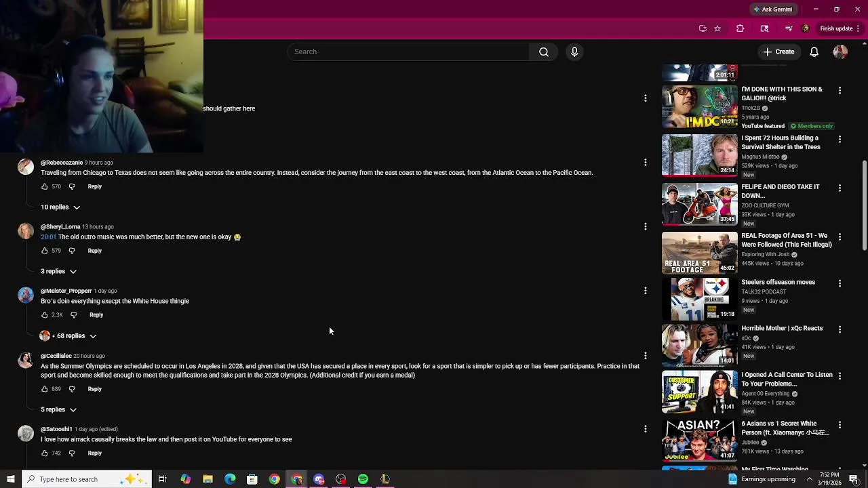Viewport: 868px width, 488px height.
Task: Open Spotify from the taskbar
Action: [363, 479]
